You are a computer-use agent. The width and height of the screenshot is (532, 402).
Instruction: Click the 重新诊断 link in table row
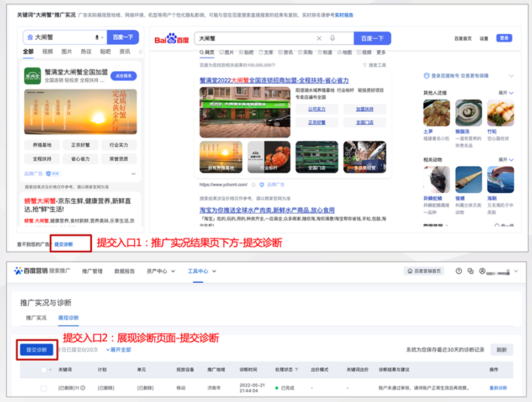tap(498, 388)
